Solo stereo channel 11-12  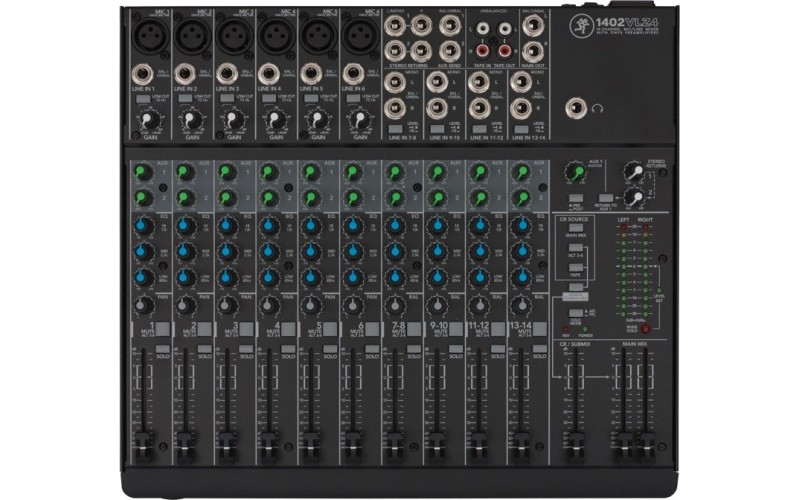pos(498,349)
